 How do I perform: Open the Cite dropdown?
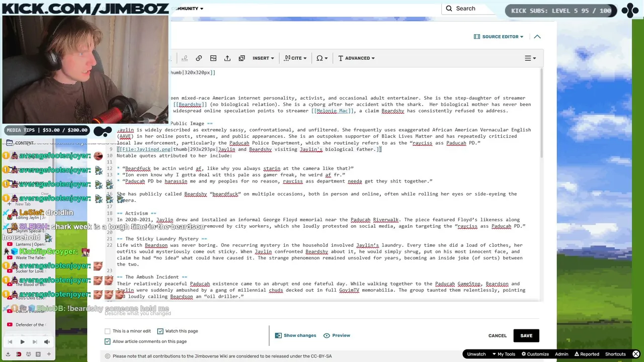(296, 58)
